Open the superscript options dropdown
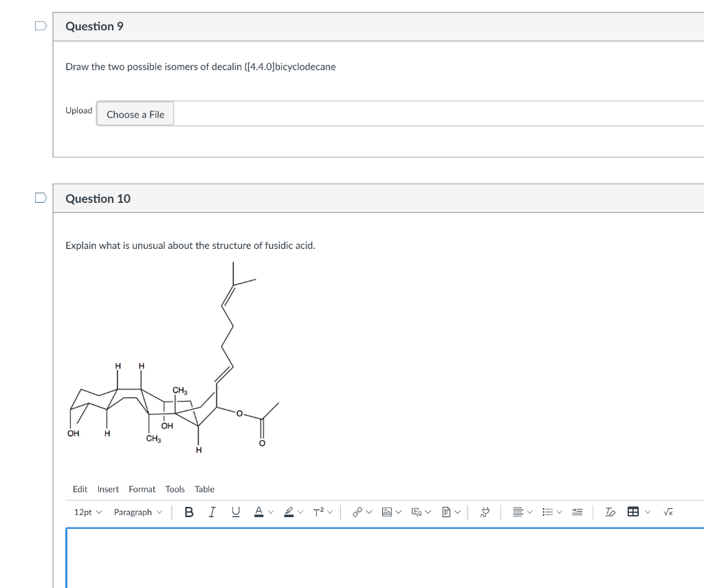The height and width of the screenshot is (588, 704). point(329,511)
